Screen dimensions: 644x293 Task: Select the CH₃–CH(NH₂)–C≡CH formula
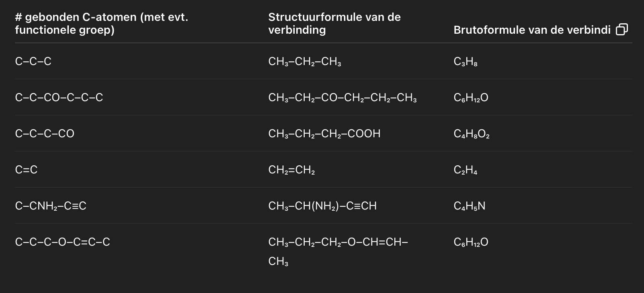coord(322,206)
